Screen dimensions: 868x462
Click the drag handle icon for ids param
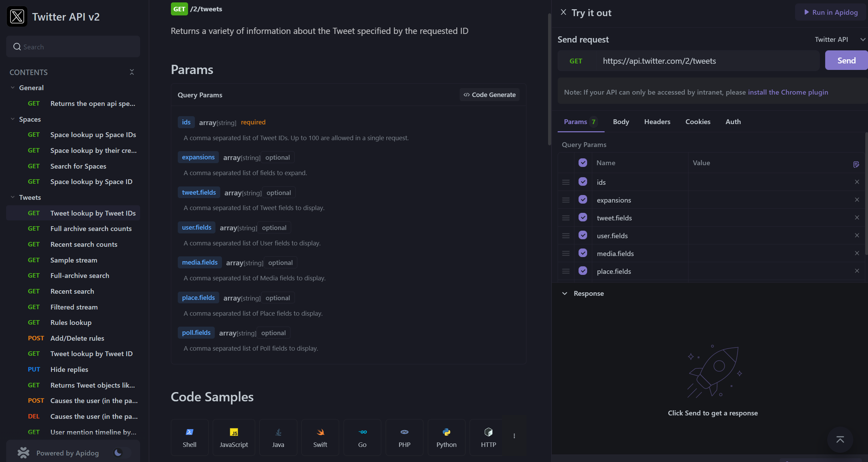click(x=566, y=182)
